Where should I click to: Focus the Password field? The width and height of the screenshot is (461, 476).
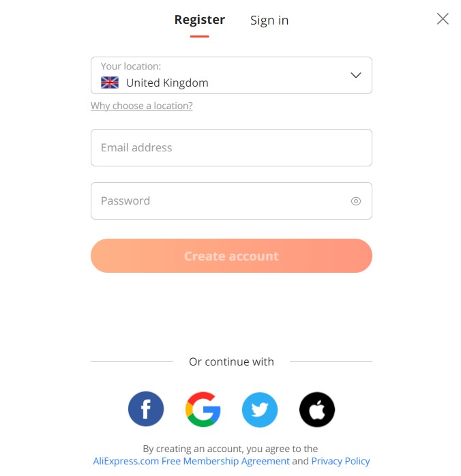tap(231, 200)
